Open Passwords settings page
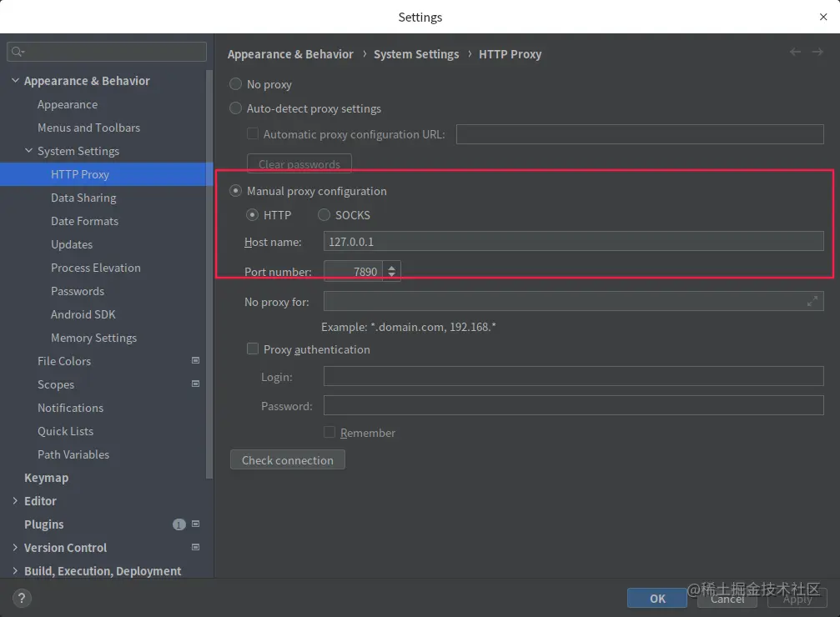 (78, 291)
